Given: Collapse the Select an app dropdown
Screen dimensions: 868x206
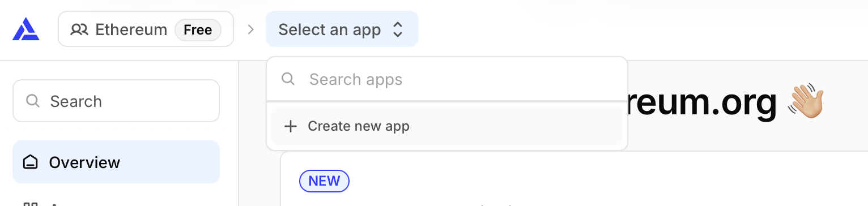Looking at the screenshot, I should (x=342, y=29).
